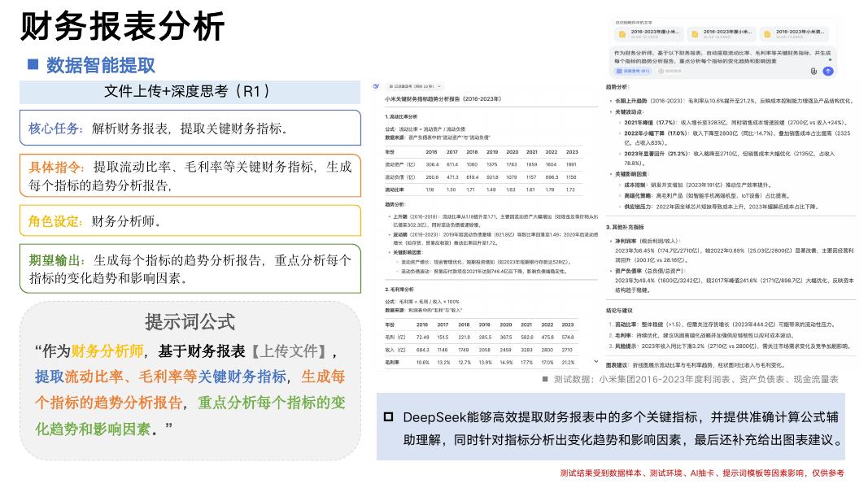Click cell 896.3 in the 流动负债 row
Viewport: 868px width, 488px height.
pyautogui.click(x=552, y=177)
